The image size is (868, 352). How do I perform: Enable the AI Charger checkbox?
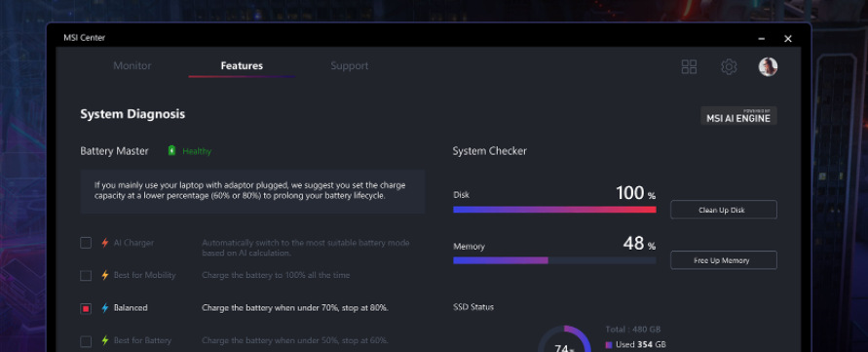(x=86, y=243)
